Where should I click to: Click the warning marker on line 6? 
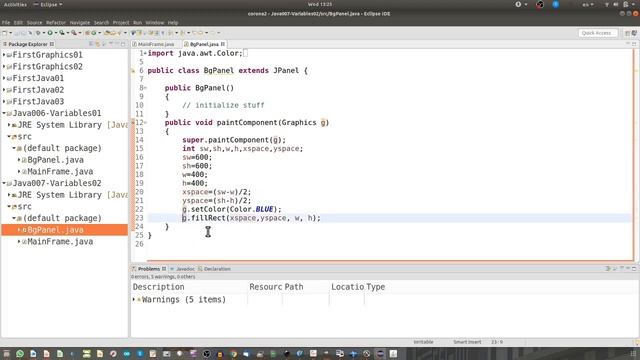click(133, 71)
